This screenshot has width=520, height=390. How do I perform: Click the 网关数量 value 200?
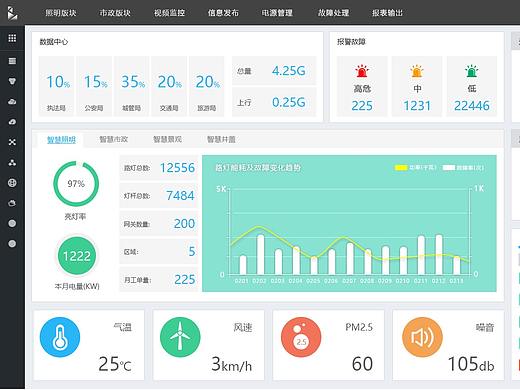click(184, 224)
